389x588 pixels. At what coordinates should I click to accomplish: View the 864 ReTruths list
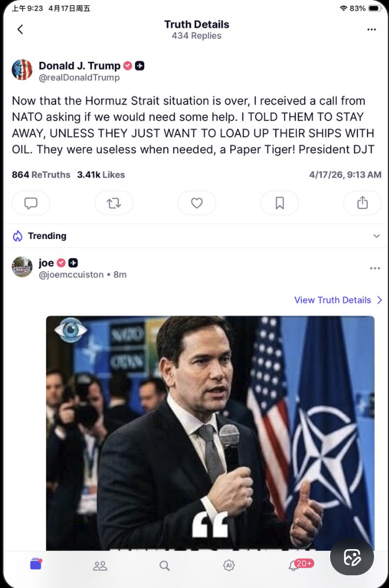click(x=41, y=174)
